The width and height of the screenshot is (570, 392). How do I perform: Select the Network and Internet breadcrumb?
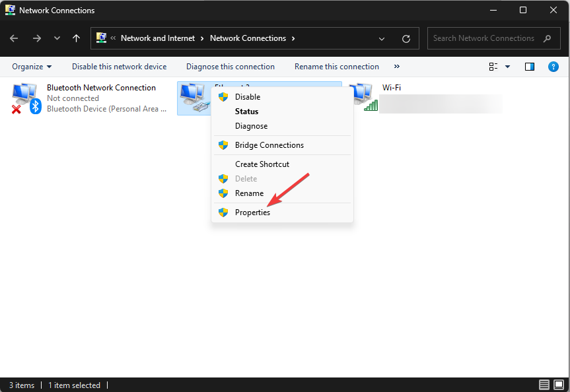[158, 38]
